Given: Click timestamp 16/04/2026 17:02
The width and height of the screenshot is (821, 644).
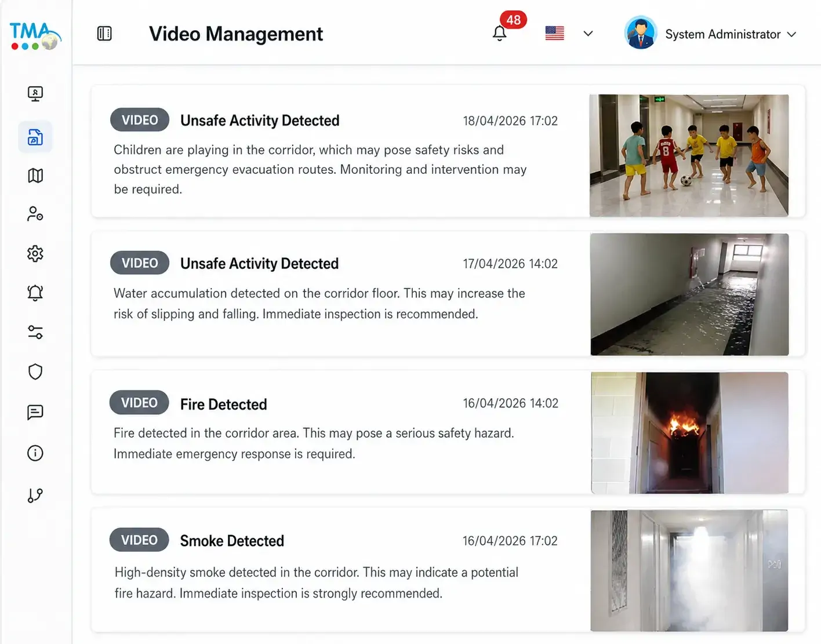Looking at the screenshot, I should tap(510, 541).
